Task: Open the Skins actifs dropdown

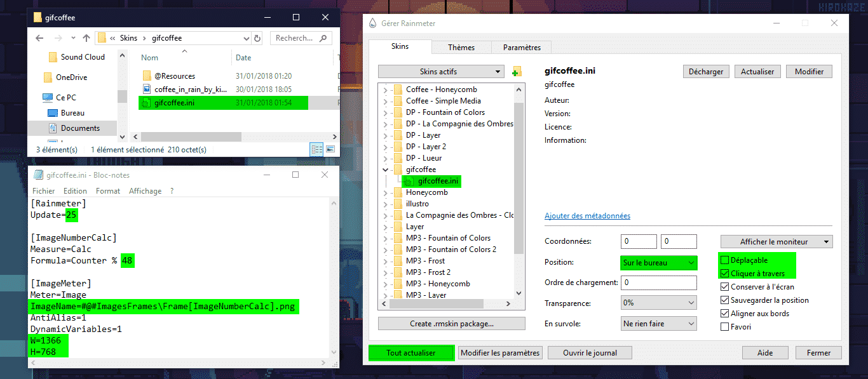Action: pyautogui.click(x=441, y=72)
